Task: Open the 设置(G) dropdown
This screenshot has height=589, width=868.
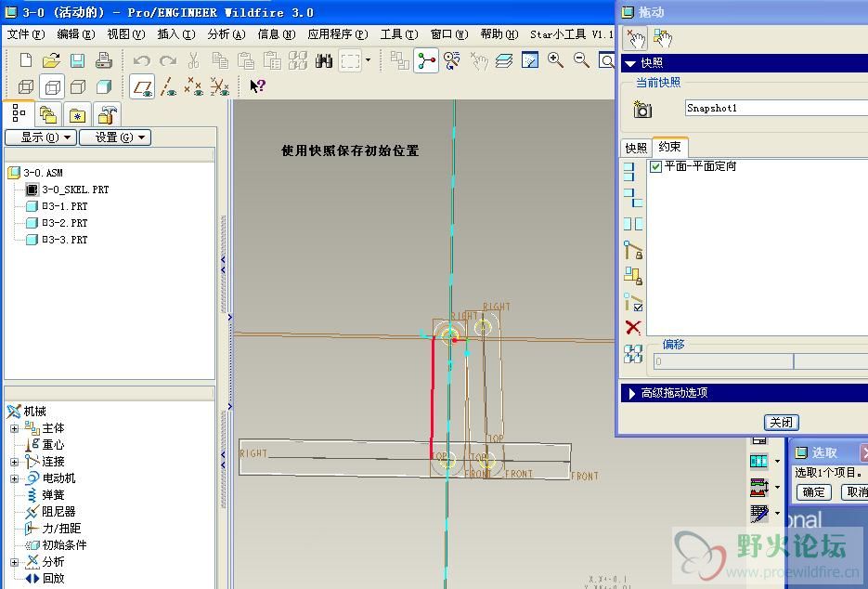Action: [x=115, y=137]
